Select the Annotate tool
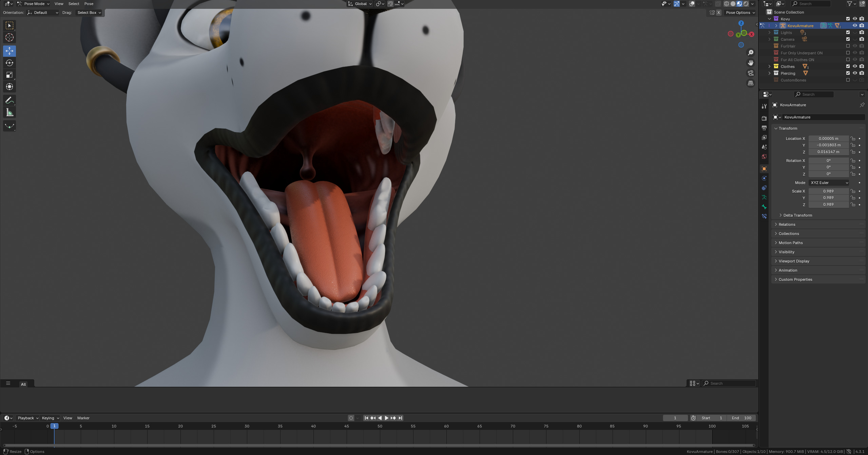The image size is (868, 455). tap(9, 100)
